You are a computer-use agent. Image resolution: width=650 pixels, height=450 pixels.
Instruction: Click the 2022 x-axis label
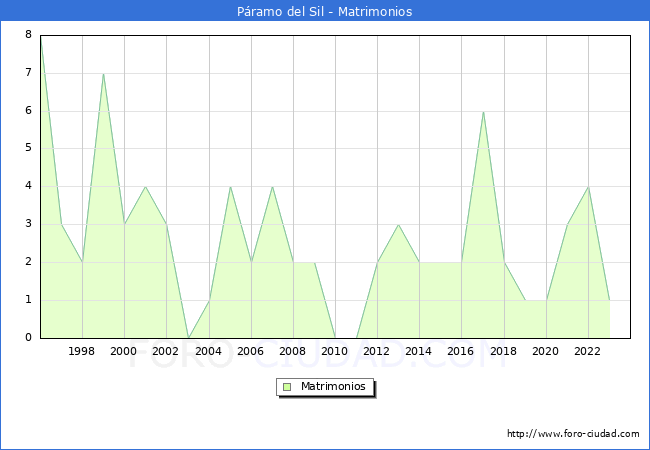point(587,351)
